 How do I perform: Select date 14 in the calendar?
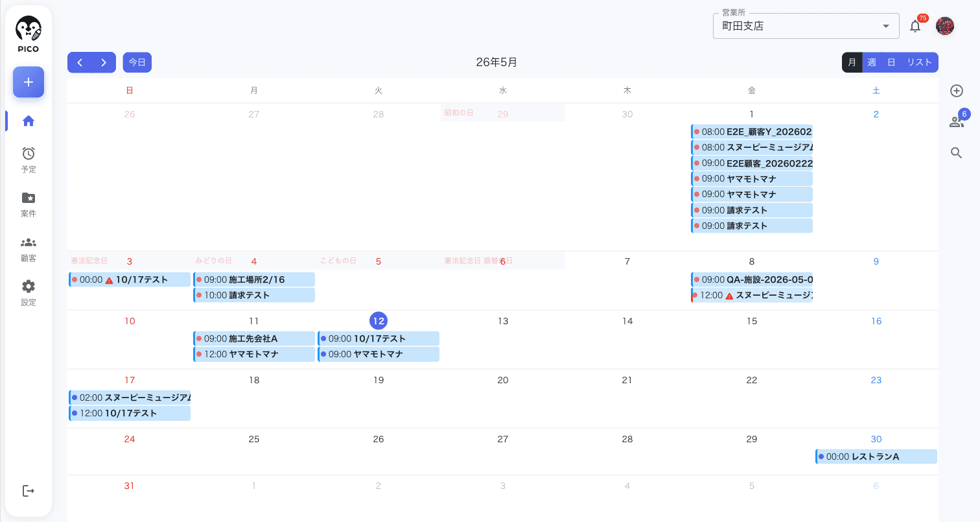click(x=627, y=321)
